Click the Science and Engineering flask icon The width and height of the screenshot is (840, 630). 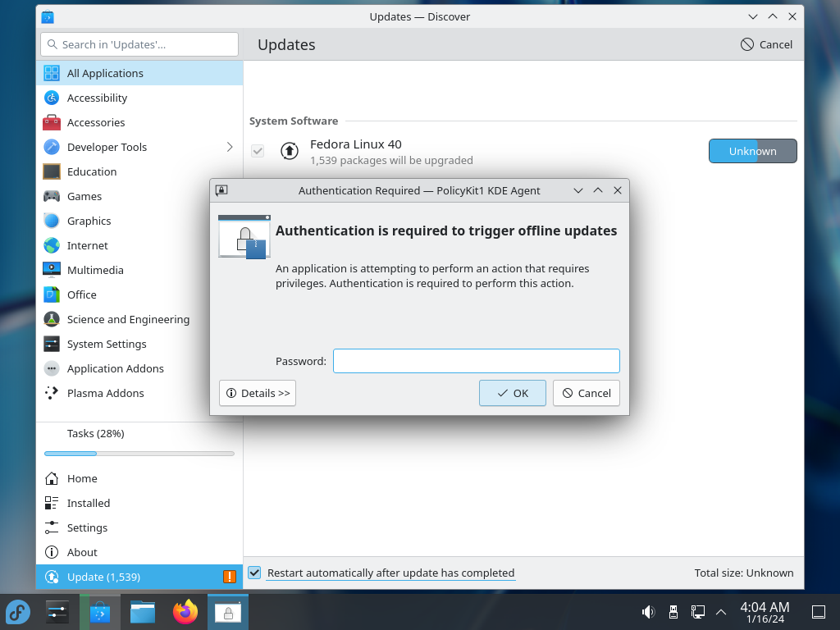tap(52, 319)
